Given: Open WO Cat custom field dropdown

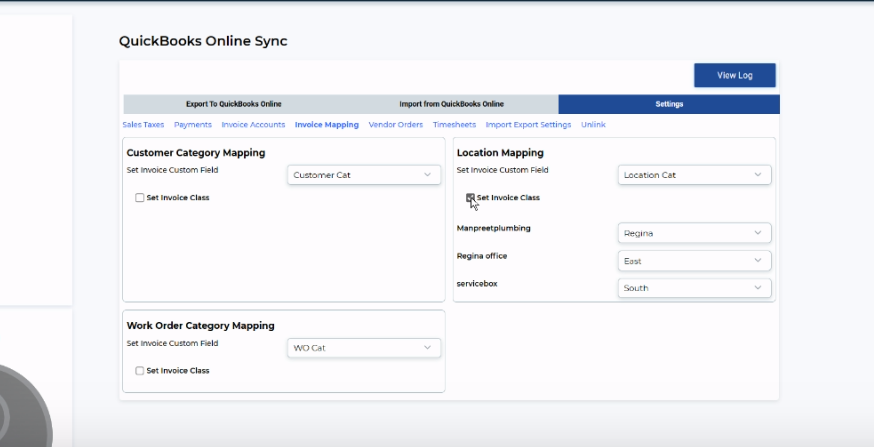Looking at the screenshot, I should (x=364, y=348).
